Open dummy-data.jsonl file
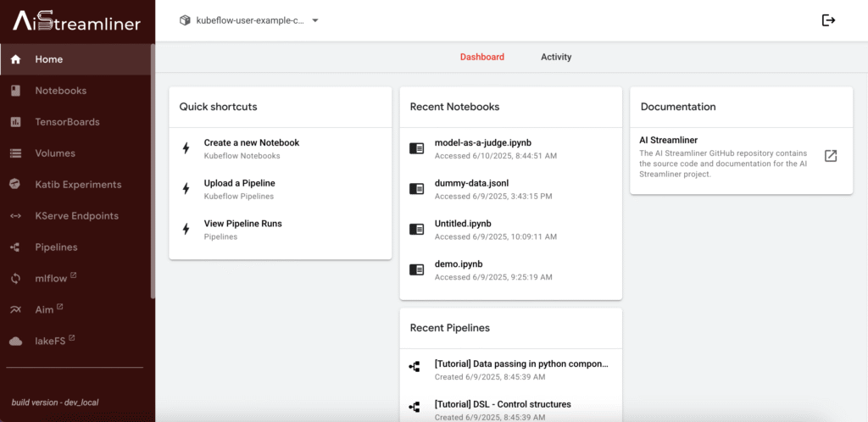The height and width of the screenshot is (422, 868). [x=511, y=189]
